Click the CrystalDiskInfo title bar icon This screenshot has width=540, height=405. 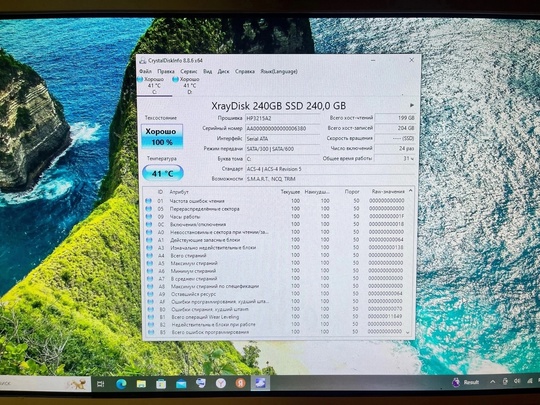tap(143, 61)
